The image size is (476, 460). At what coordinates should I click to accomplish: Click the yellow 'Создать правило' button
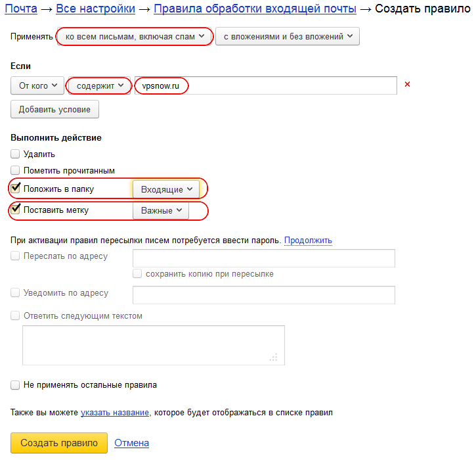[59, 443]
